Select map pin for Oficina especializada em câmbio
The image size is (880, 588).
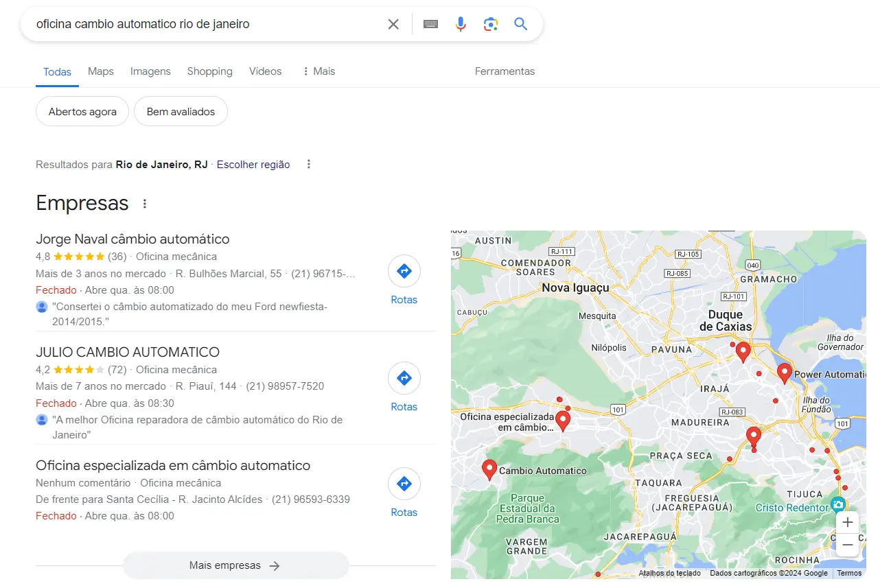(x=563, y=421)
